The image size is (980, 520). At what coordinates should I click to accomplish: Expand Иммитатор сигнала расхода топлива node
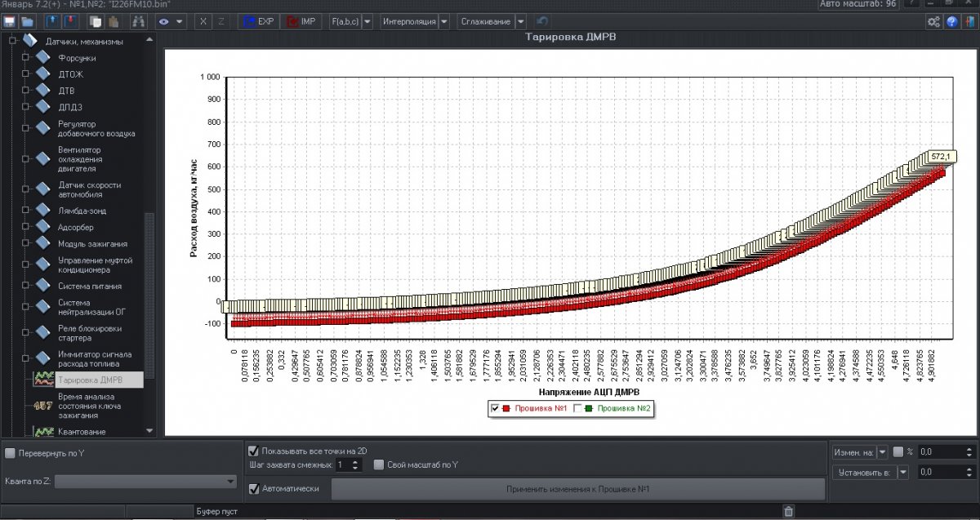pyautogui.click(x=25, y=358)
